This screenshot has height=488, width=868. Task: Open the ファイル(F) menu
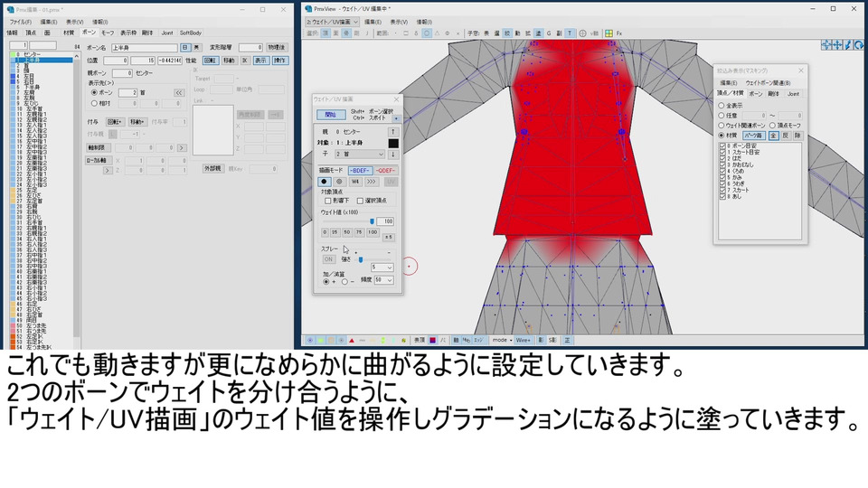point(21,21)
